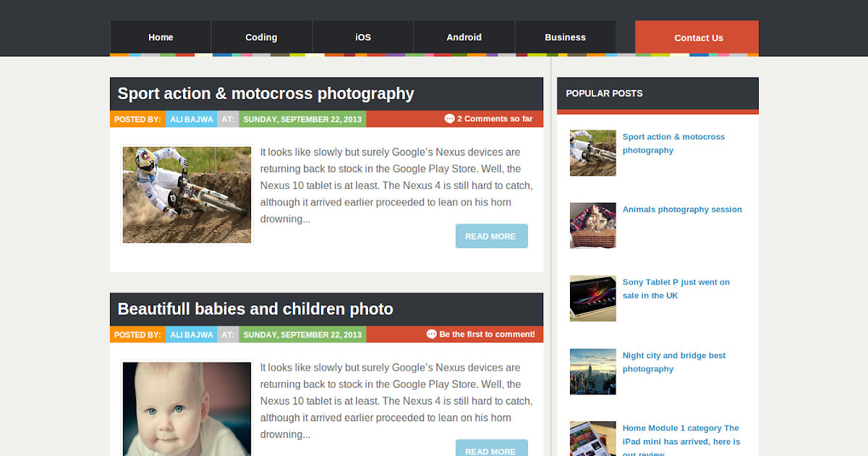Open 'Animals photography session' in Popular Posts
Image resolution: width=868 pixels, height=456 pixels.
tap(682, 209)
